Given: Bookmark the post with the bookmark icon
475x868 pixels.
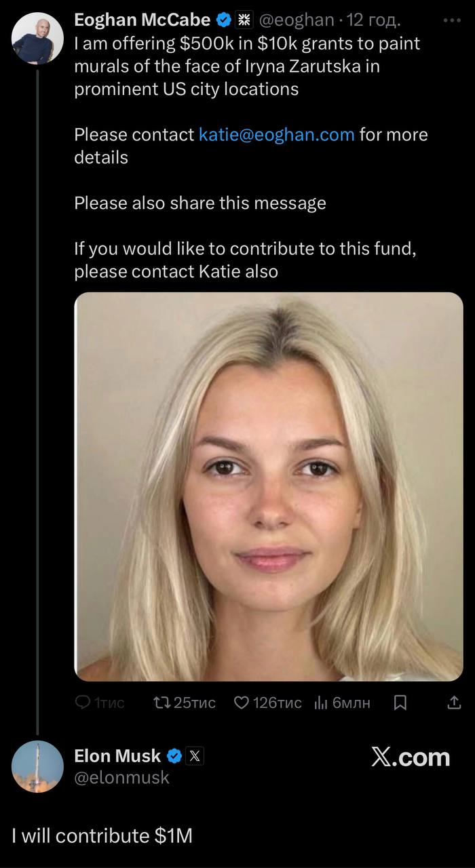Looking at the screenshot, I should tap(400, 703).
